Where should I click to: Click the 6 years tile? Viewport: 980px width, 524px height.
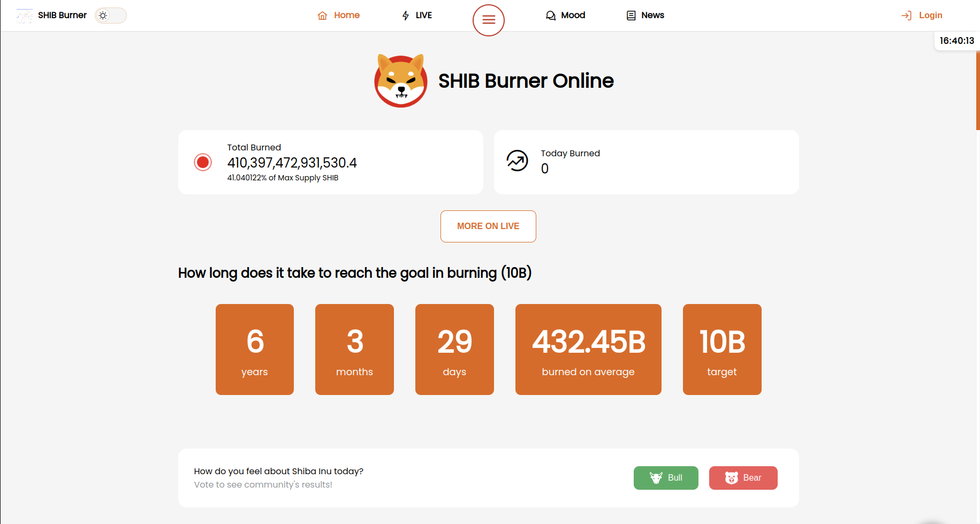(255, 350)
